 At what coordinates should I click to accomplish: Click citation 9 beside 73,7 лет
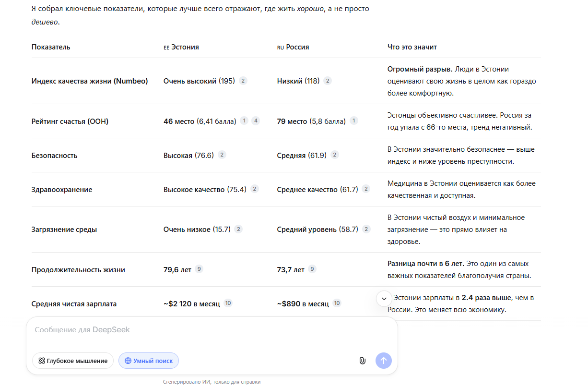pos(312,269)
